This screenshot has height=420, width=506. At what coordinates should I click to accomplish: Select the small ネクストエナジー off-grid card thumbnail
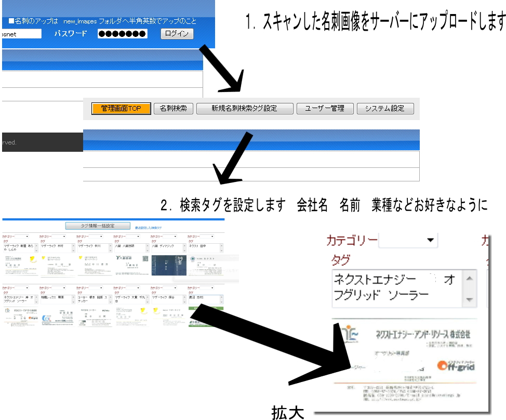(x=20, y=317)
